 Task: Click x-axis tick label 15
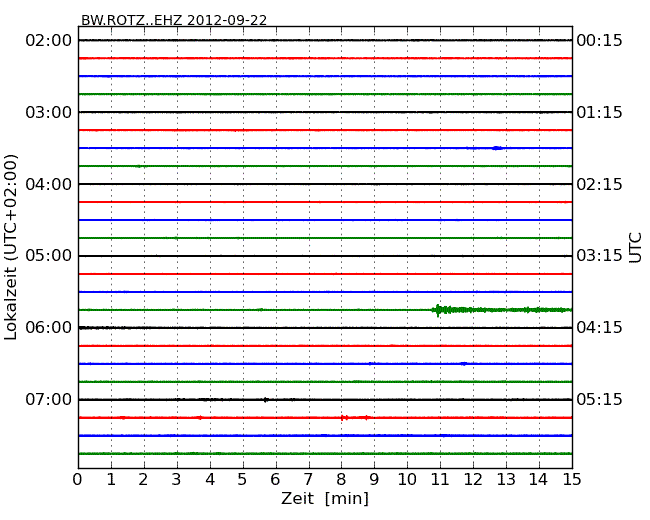click(x=572, y=480)
